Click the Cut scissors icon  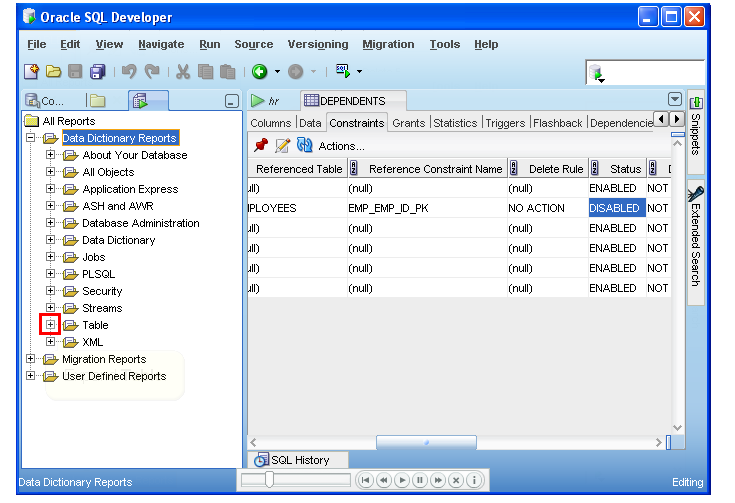pyautogui.click(x=183, y=72)
